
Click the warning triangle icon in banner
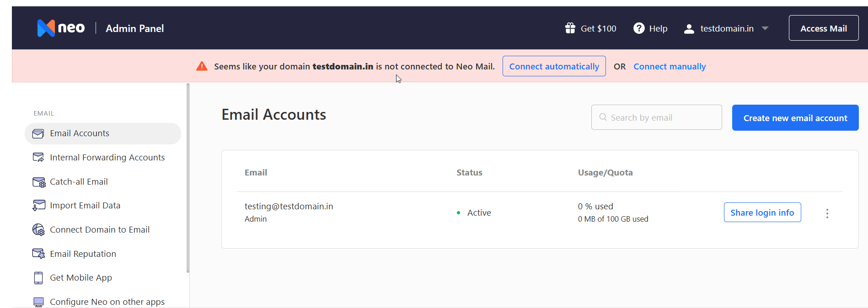pos(202,66)
